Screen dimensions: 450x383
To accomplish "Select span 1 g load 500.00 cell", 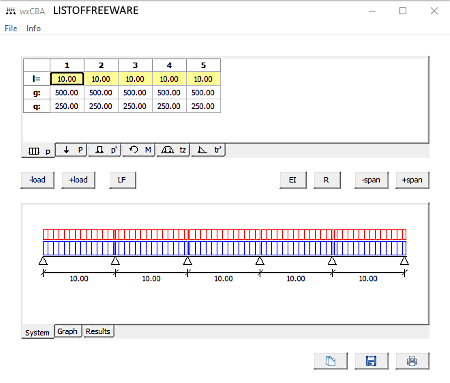I will pyautogui.click(x=67, y=93).
